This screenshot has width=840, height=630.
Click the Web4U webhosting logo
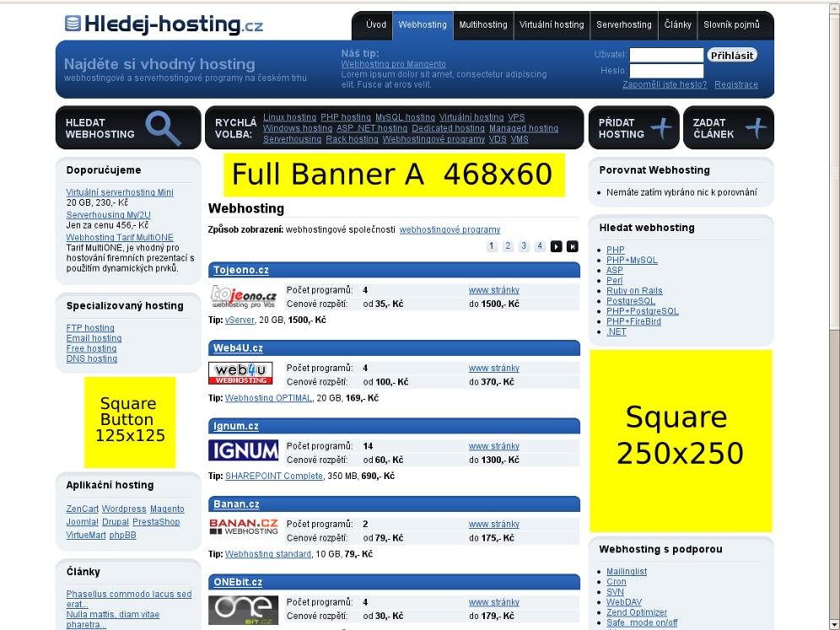(240, 373)
